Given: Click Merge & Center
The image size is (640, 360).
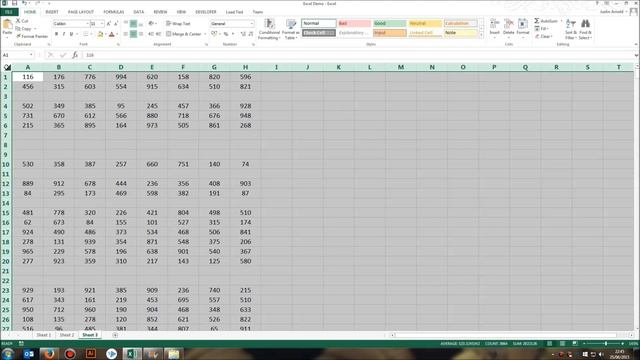Looking at the screenshot, I should coord(184,34).
